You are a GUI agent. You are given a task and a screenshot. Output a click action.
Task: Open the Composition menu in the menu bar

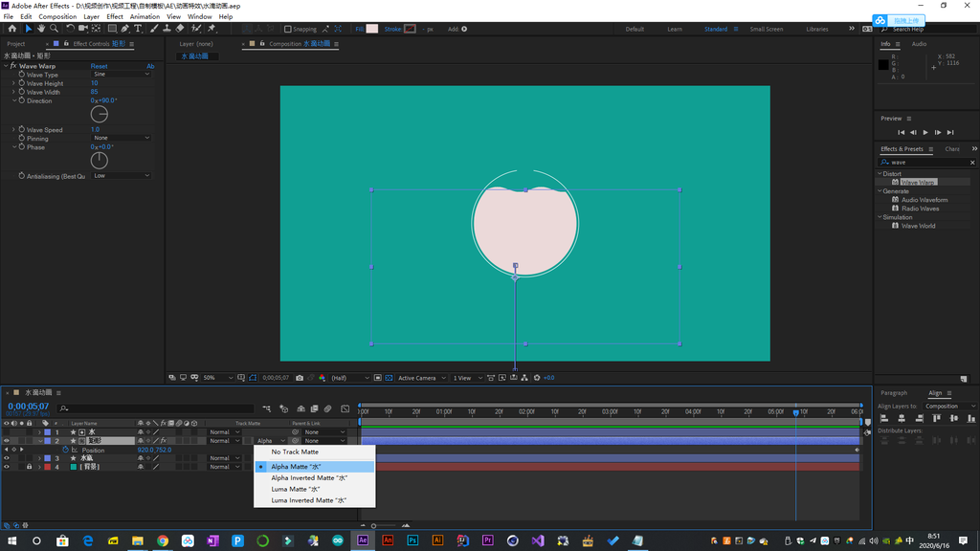[x=57, y=16]
